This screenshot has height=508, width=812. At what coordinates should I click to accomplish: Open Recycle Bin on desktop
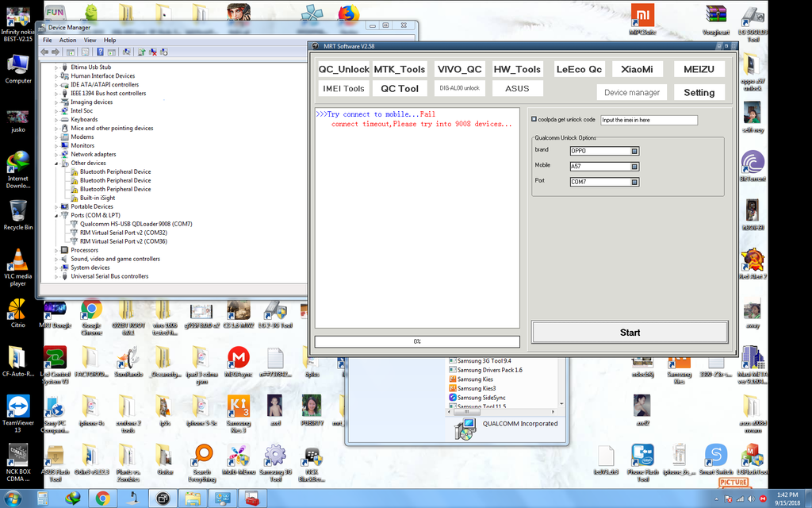point(18,215)
